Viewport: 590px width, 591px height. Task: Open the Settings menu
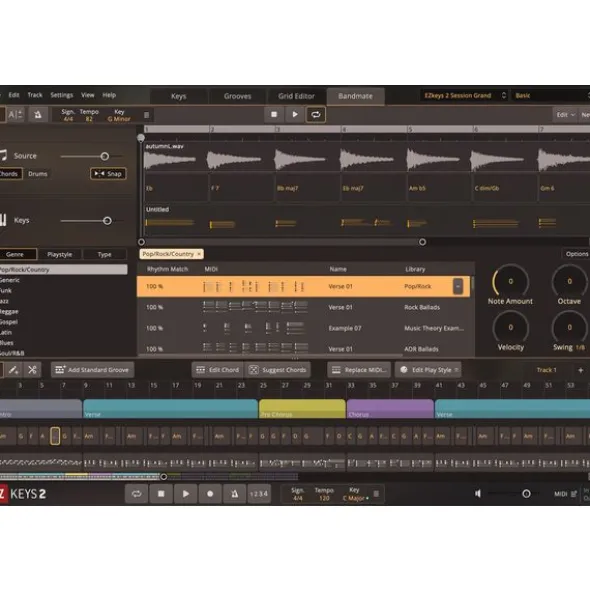61,95
